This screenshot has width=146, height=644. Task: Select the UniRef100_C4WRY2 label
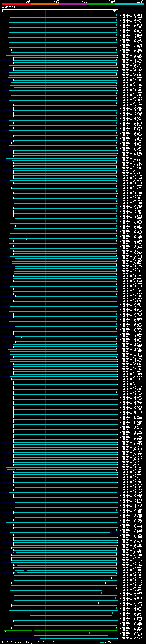click(131, 583)
